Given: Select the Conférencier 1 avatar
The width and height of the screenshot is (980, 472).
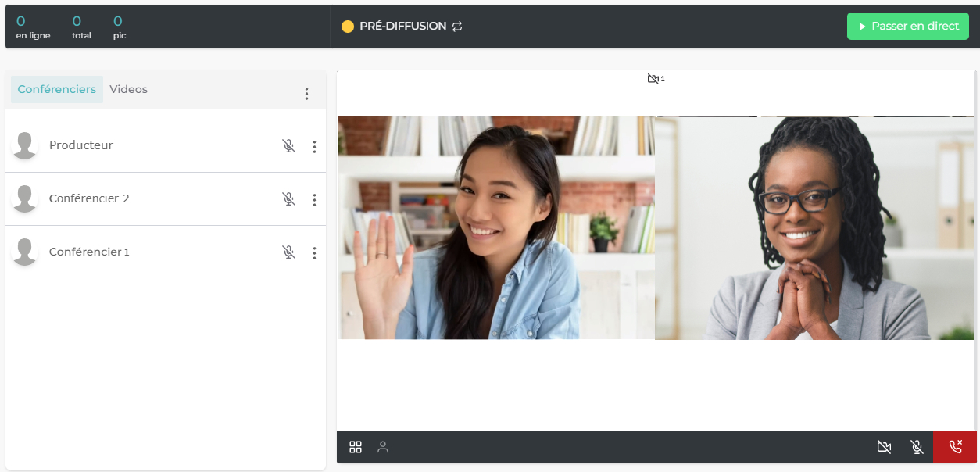Looking at the screenshot, I should coord(25,252).
